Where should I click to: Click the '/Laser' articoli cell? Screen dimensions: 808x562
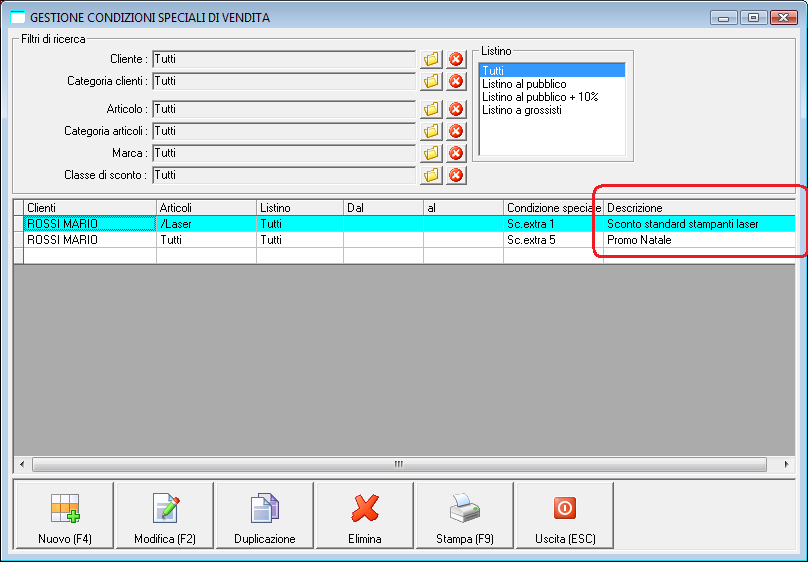click(206, 224)
